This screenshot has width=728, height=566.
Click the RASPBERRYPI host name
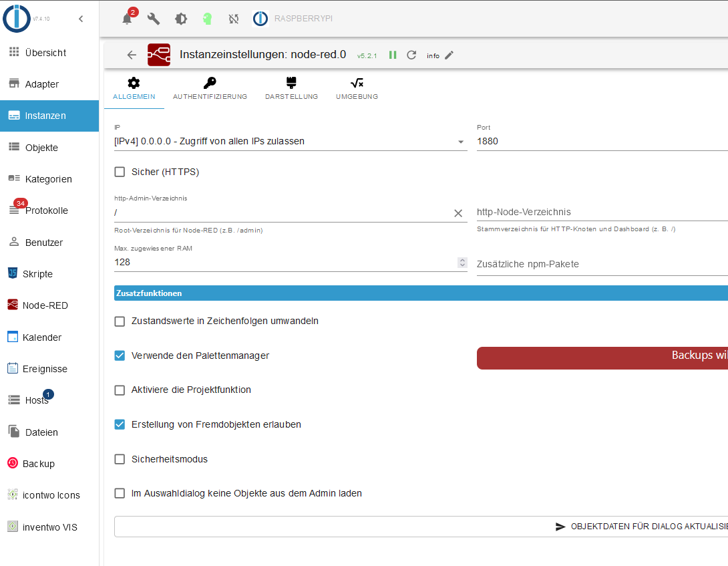click(x=303, y=19)
